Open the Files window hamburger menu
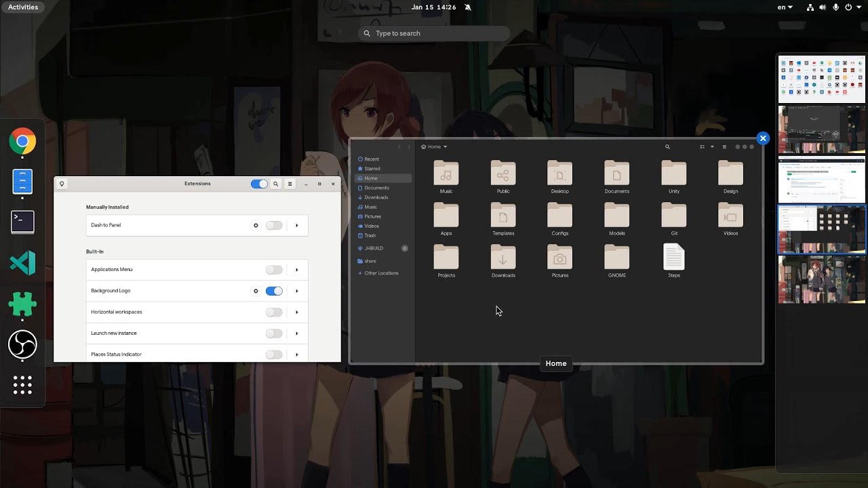The width and height of the screenshot is (868, 488). click(x=724, y=146)
